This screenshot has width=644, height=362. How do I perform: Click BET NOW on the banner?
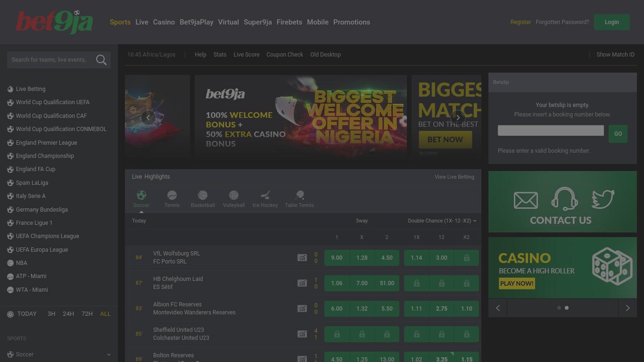pyautogui.click(x=445, y=140)
